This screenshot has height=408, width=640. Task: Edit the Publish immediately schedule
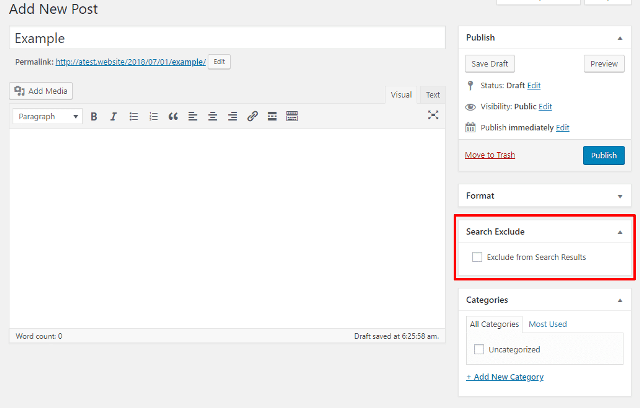click(562, 128)
